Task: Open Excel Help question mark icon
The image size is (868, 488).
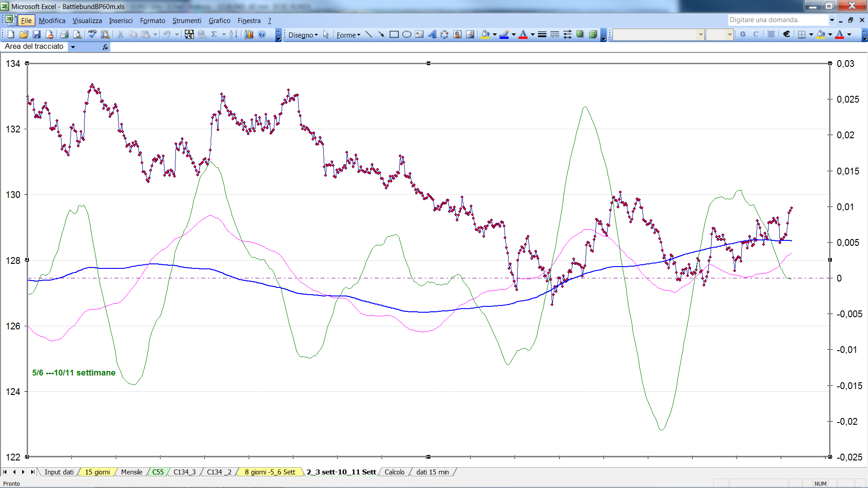Action: point(262,34)
